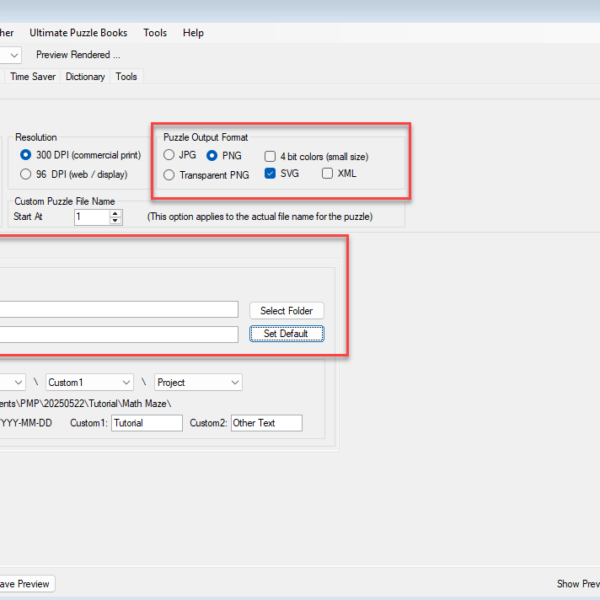Decrease the Start At value with down arrow
This screenshot has width=600, height=600.
pyautogui.click(x=116, y=220)
